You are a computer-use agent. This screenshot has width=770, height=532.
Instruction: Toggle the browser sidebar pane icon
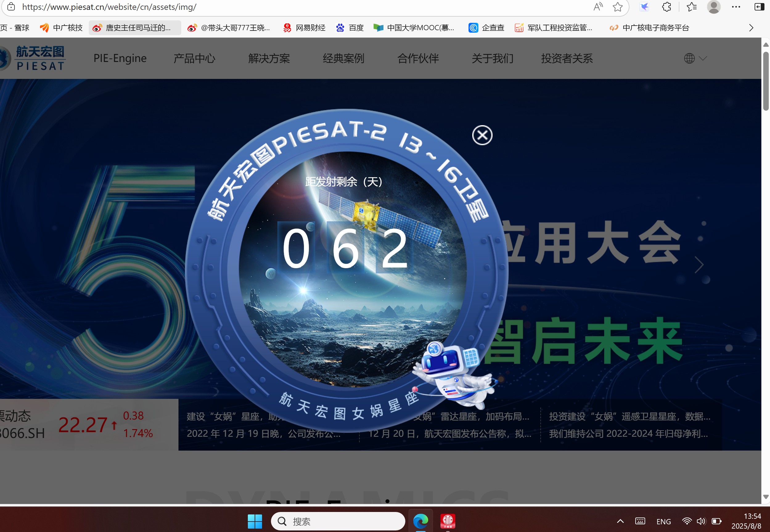(x=759, y=7)
